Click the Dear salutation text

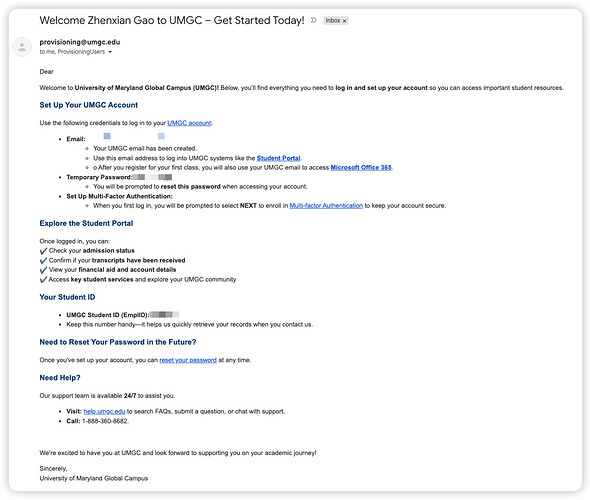click(47, 71)
